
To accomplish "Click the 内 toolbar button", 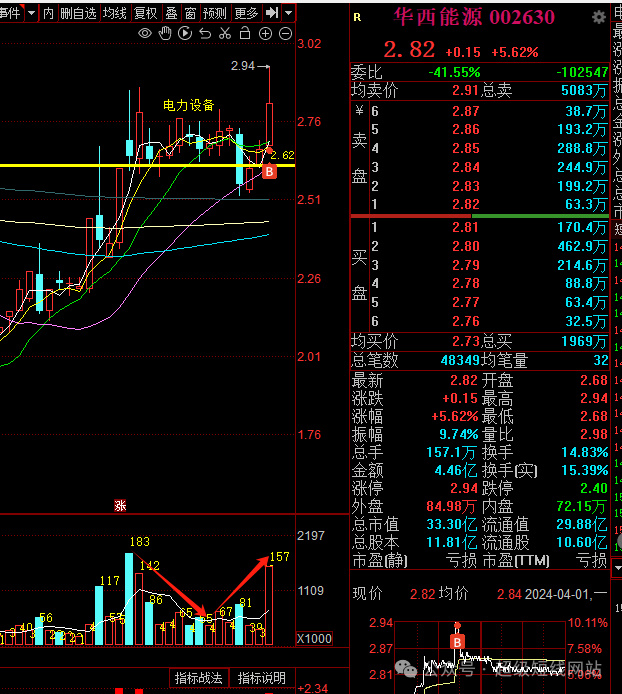I will coord(48,13).
